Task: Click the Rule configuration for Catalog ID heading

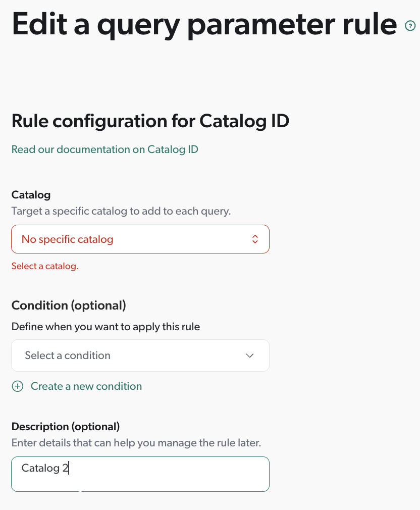Action: click(150, 121)
